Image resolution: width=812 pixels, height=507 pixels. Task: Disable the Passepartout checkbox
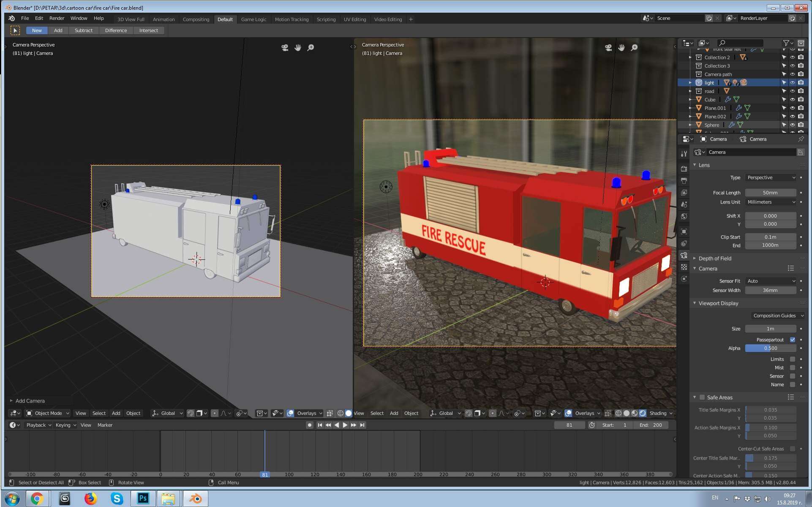point(792,340)
